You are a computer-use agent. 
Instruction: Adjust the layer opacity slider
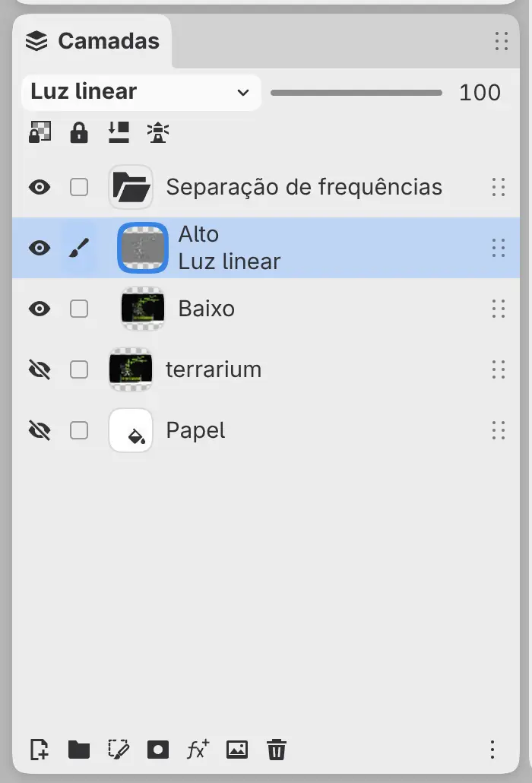pyautogui.click(x=356, y=93)
